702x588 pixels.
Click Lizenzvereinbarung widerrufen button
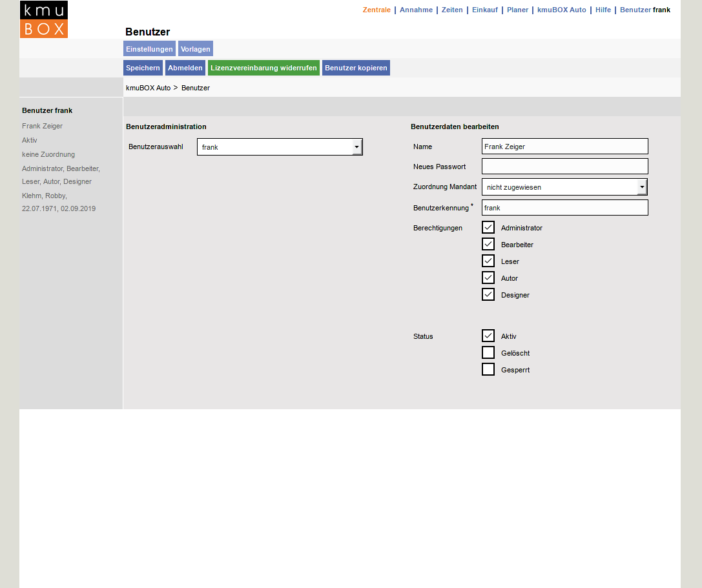tap(263, 68)
